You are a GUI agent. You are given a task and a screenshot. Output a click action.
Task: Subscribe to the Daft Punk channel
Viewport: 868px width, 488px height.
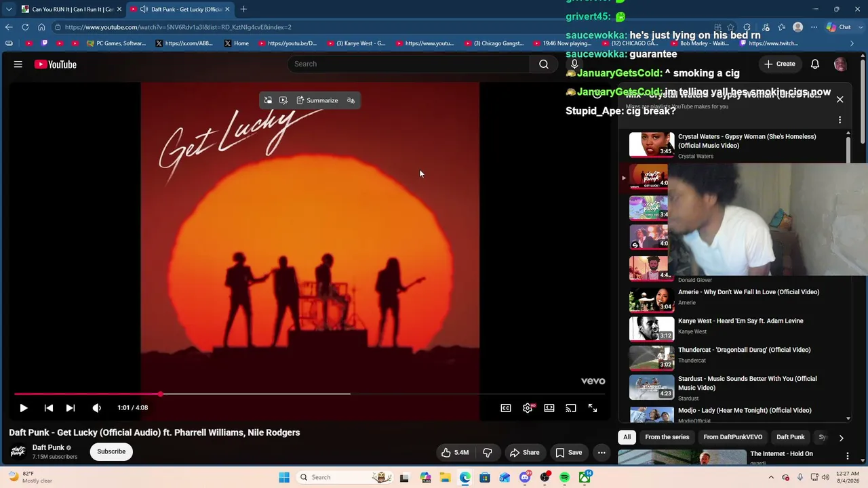[x=111, y=451]
